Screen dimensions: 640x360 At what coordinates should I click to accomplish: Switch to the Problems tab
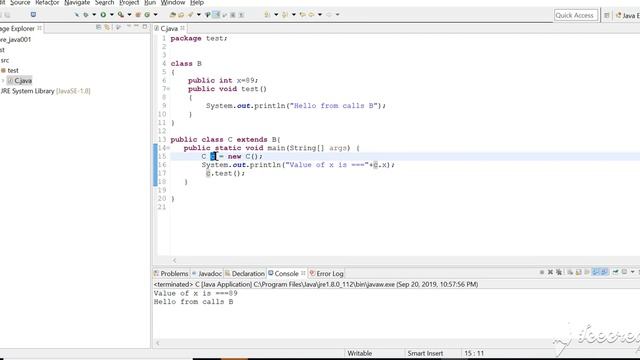(x=171, y=273)
